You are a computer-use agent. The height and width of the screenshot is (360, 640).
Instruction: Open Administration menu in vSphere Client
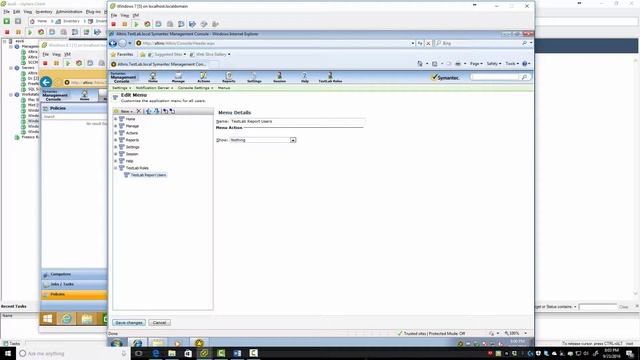(x=69, y=12)
